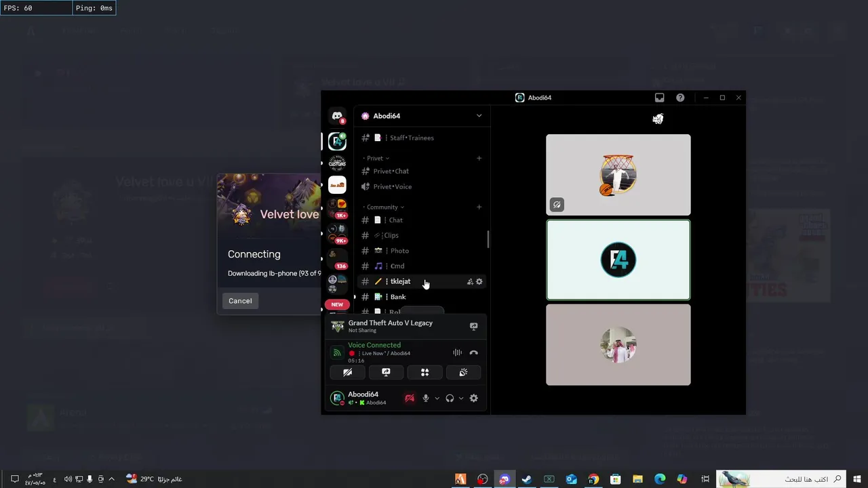
Task: Create invite for tklejat channel
Action: tap(470, 281)
